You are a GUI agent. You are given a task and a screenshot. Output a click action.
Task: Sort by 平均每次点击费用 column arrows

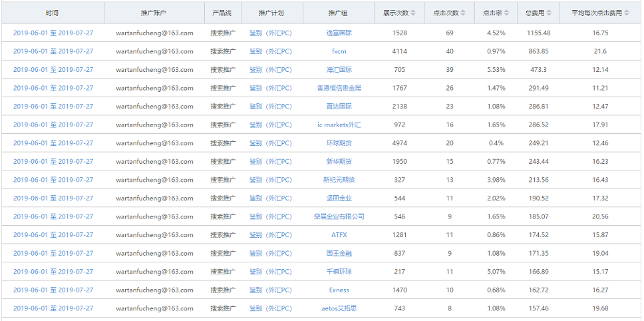(626, 13)
